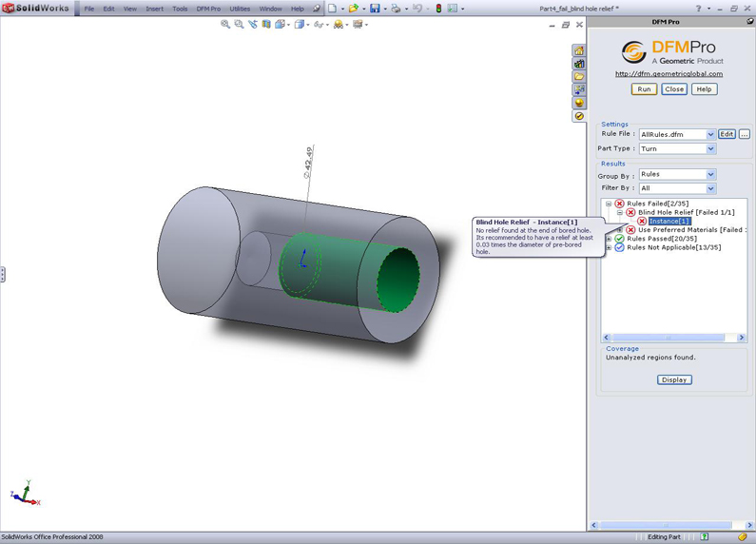
Task: Open the Search results task pane tab
Action: point(579,89)
